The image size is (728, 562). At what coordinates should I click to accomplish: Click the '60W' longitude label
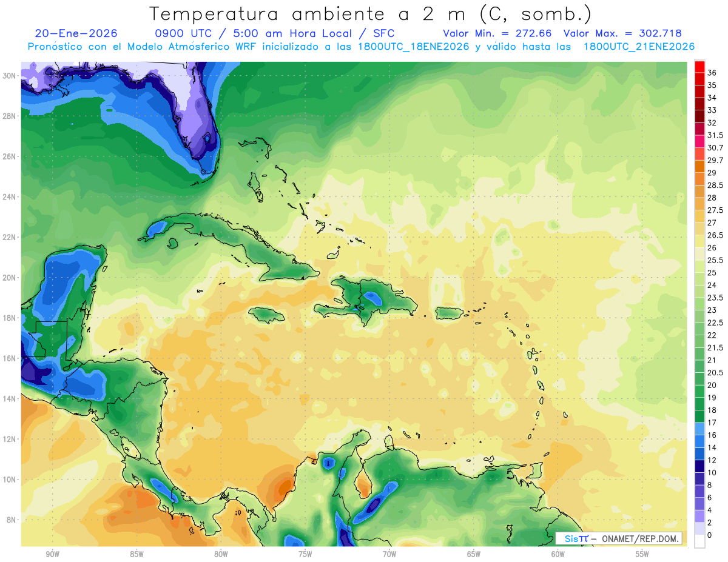point(558,554)
